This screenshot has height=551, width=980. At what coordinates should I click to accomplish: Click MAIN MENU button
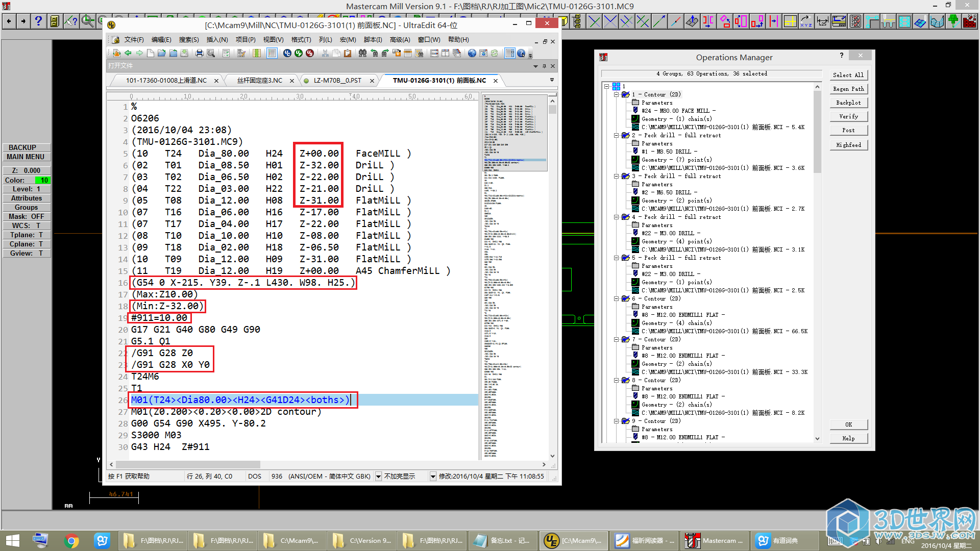[x=26, y=157]
